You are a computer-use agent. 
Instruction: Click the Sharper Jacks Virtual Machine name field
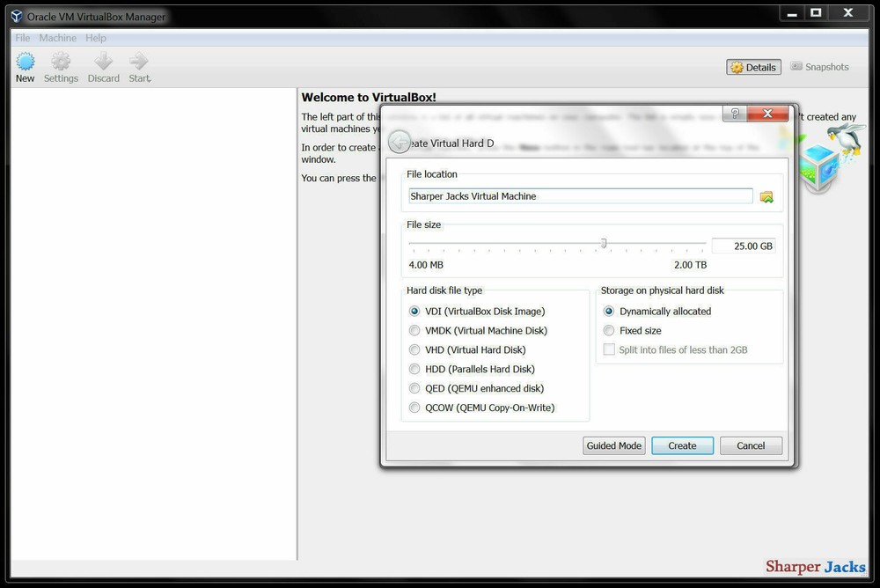pos(579,195)
